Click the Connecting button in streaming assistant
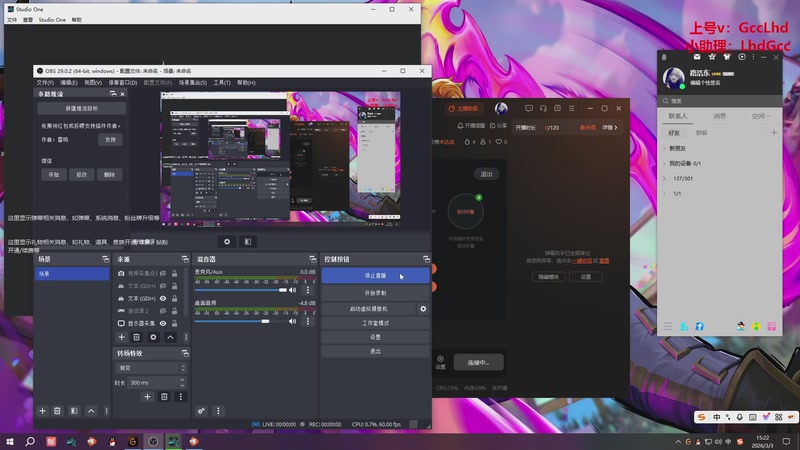Viewport: 800px width, 450px height. [x=479, y=362]
